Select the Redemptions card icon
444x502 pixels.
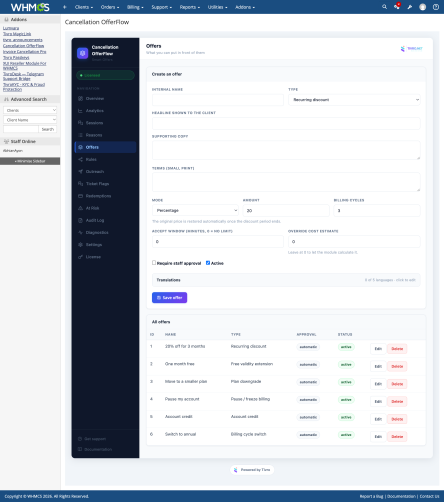tap(80, 196)
